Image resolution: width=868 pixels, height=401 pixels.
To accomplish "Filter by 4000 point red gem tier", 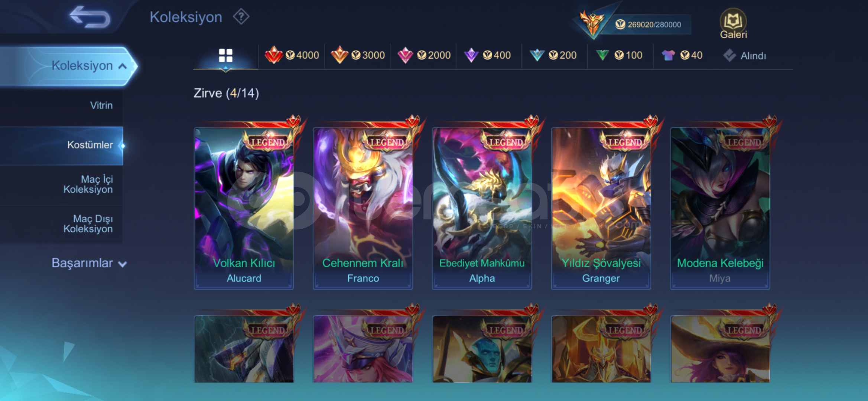I will click(x=292, y=55).
